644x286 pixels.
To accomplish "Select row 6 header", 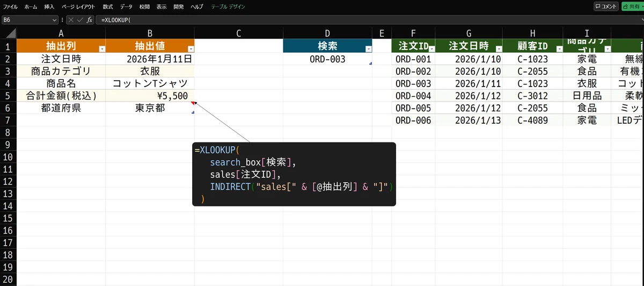I will (8, 108).
